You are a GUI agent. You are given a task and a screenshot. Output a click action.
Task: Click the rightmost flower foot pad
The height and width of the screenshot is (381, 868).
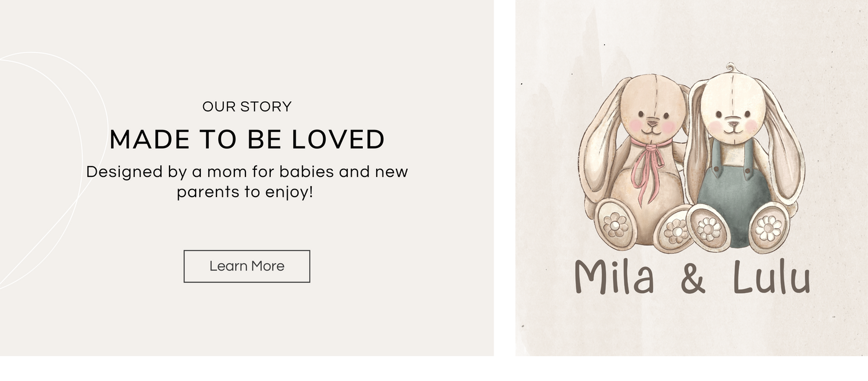click(768, 227)
